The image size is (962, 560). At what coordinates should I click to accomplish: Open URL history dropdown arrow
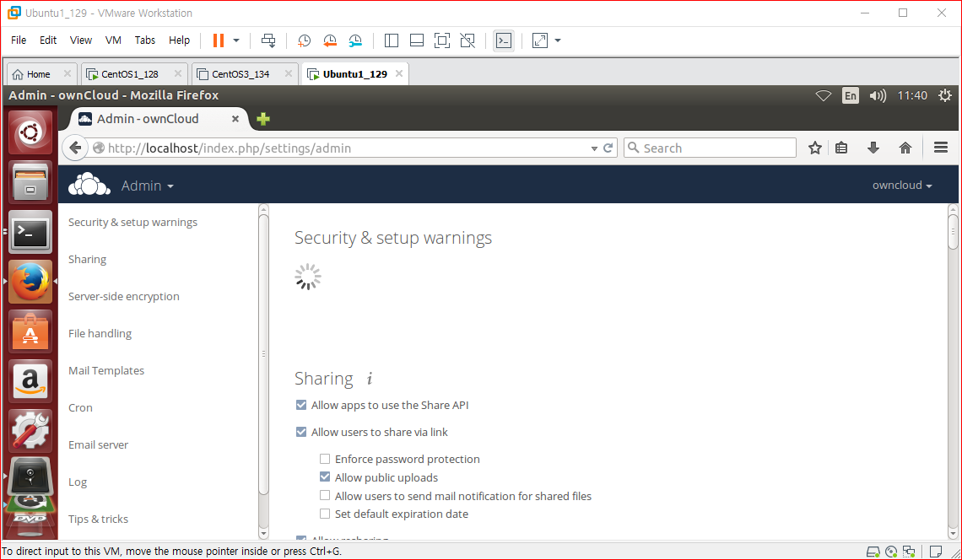[594, 148]
